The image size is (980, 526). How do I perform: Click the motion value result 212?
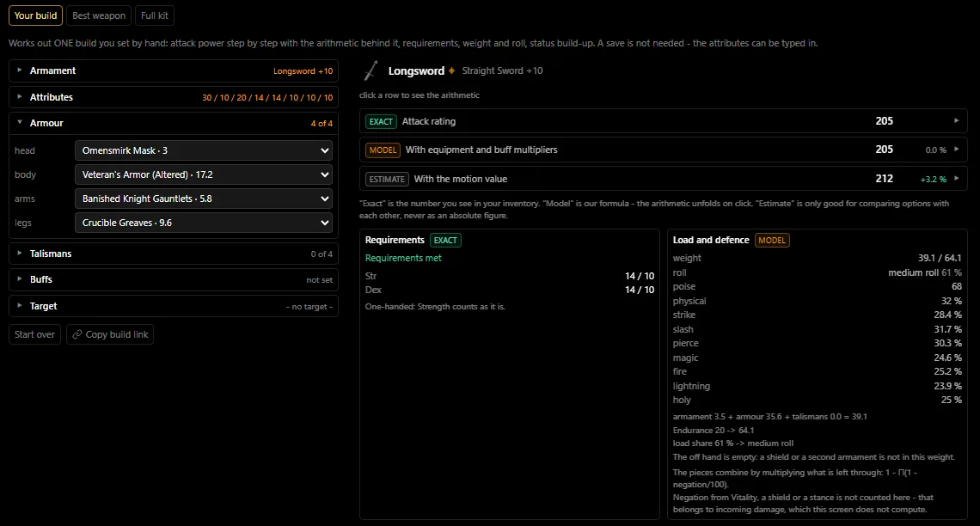885,179
